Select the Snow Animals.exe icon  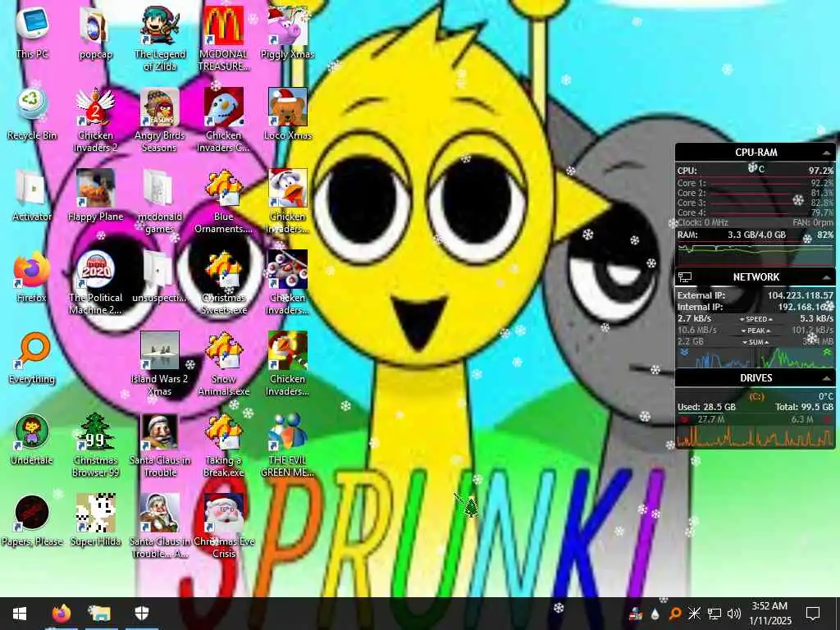point(224,365)
